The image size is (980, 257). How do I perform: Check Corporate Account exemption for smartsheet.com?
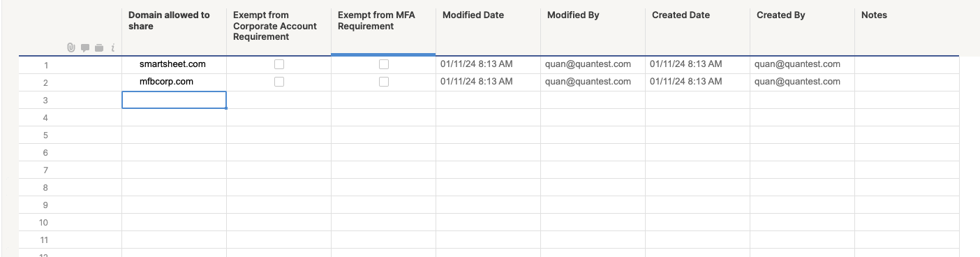click(279, 64)
